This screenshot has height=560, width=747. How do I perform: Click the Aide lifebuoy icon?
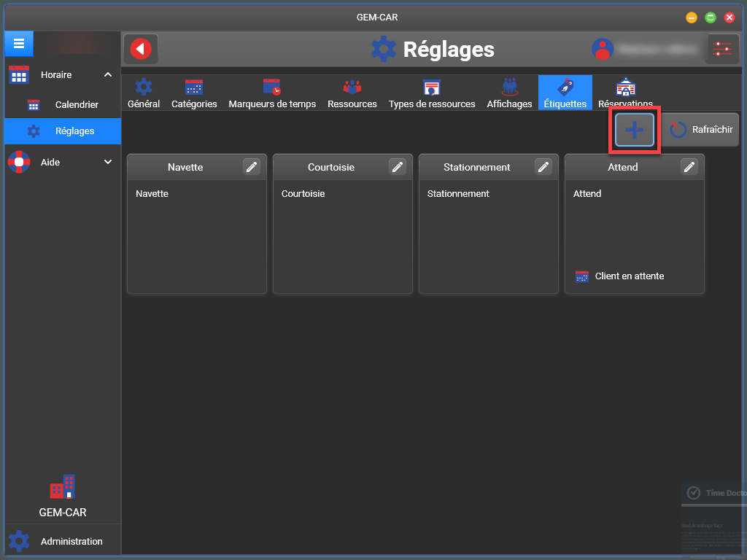coord(19,162)
